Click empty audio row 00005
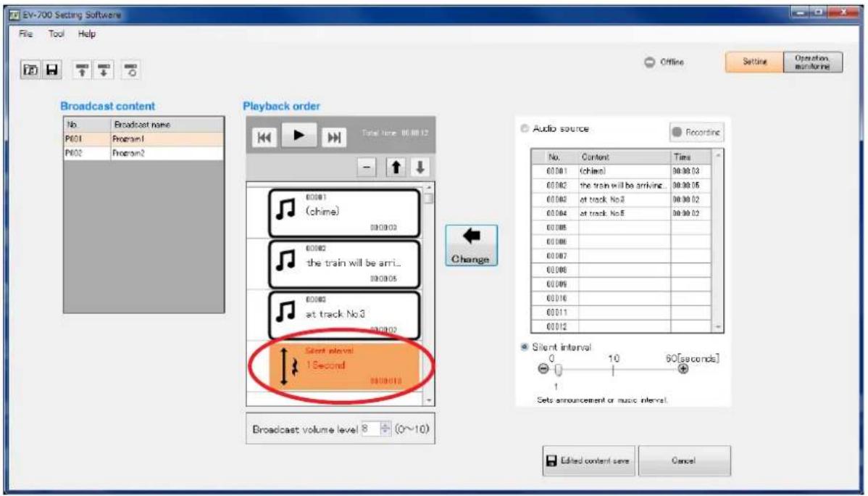This screenshot has height=496, width=868. 620,227
